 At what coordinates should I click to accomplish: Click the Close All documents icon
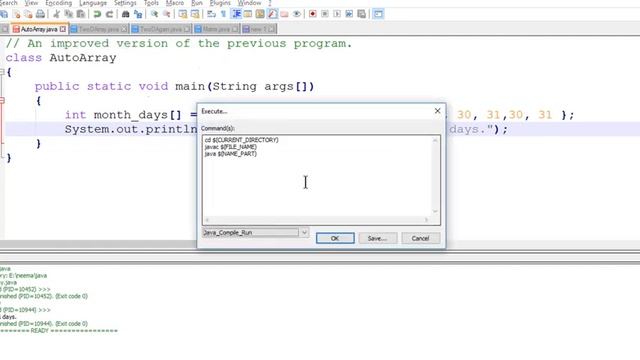[28, 14]
